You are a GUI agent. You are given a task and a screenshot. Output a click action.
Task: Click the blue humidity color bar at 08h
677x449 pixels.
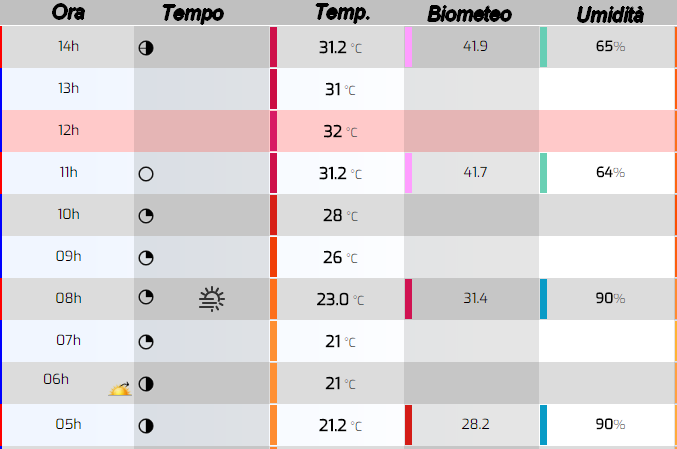pyautogui.click(x=543, y=299)
